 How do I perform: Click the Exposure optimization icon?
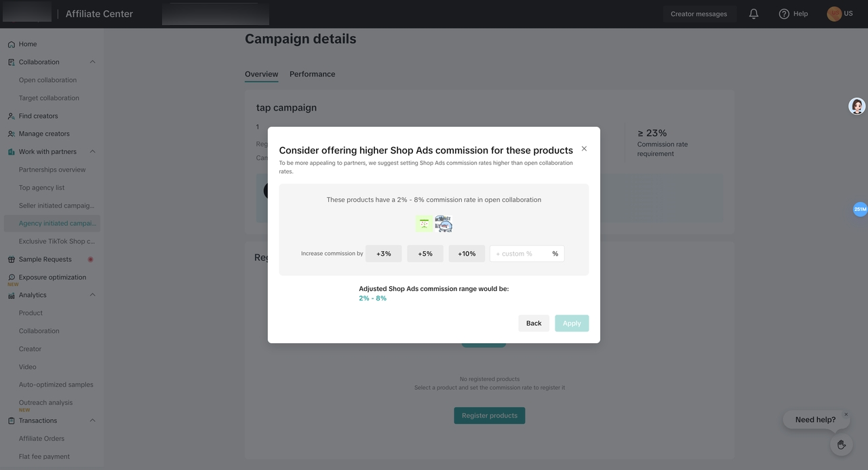(x=12, y=277)
